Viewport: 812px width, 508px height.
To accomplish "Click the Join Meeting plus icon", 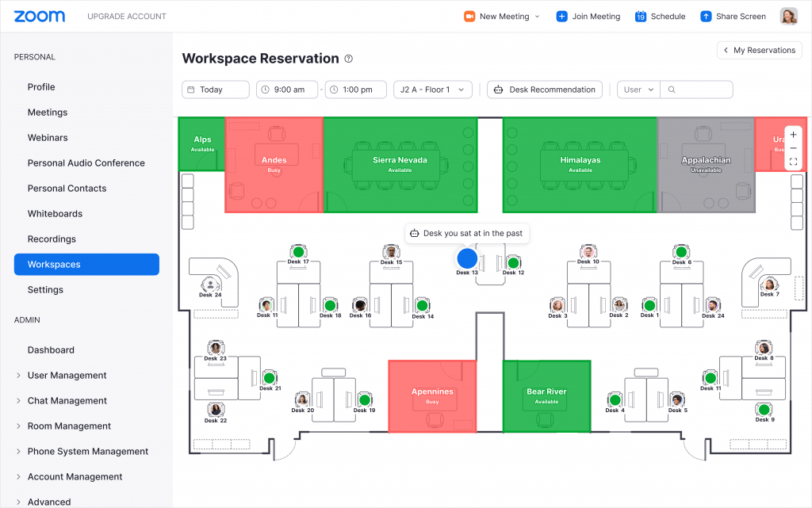I will [x=563, y=16].
